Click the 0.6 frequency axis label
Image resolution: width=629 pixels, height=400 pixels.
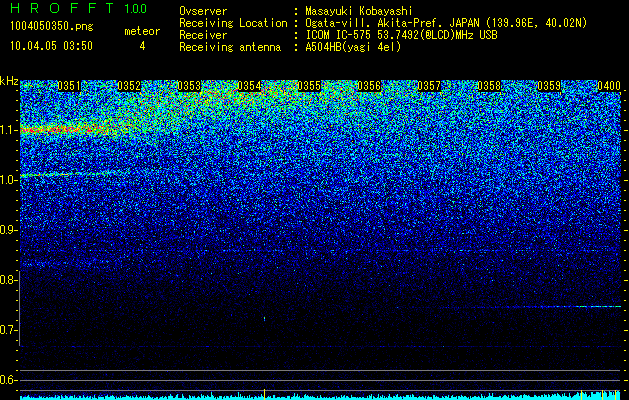click(9, 380)
